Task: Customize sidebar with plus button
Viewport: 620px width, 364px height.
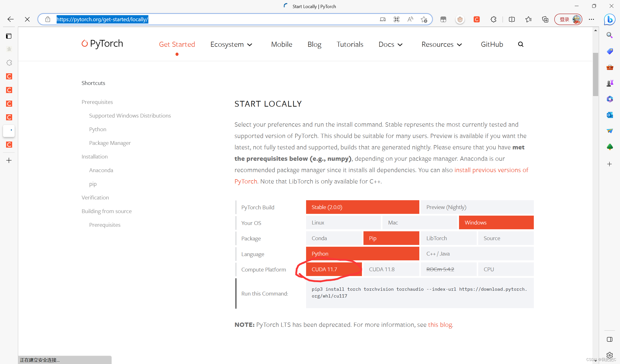Action: click(609, 164)
